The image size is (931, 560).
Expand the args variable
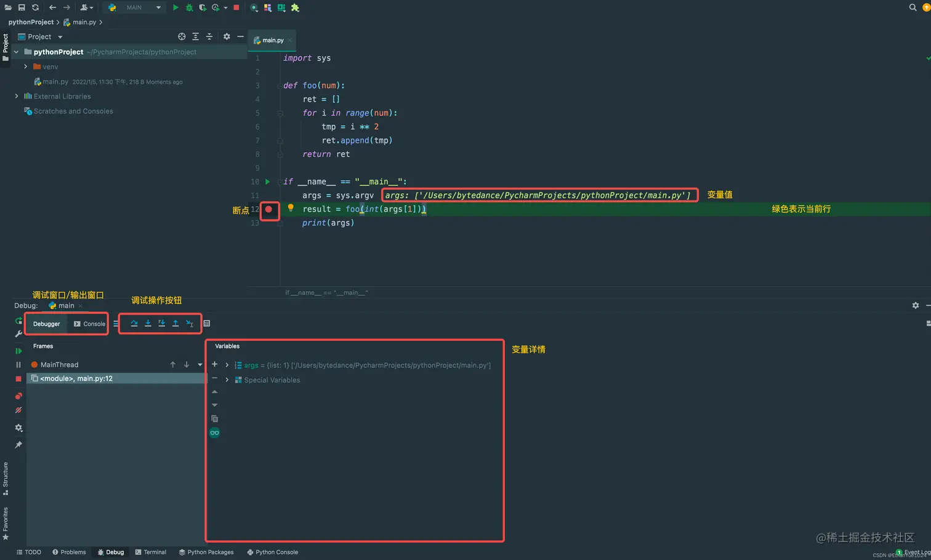coord(227,365)
